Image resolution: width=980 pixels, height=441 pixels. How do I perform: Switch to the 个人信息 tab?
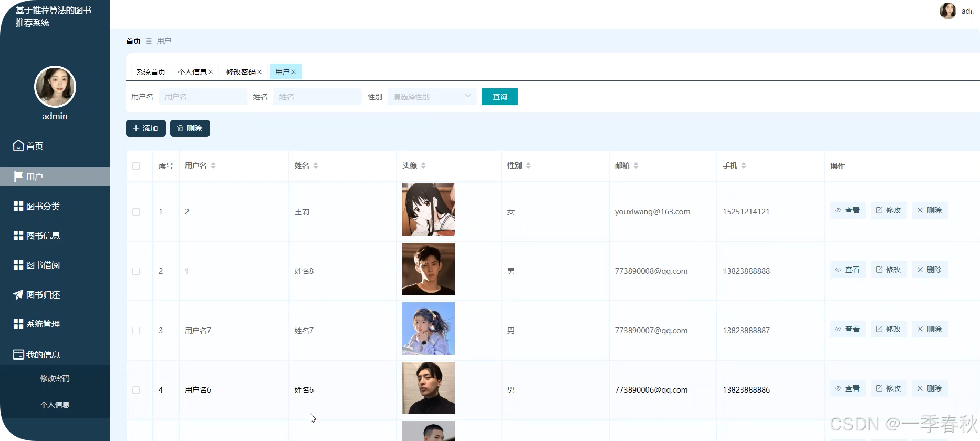pos(192,72)
